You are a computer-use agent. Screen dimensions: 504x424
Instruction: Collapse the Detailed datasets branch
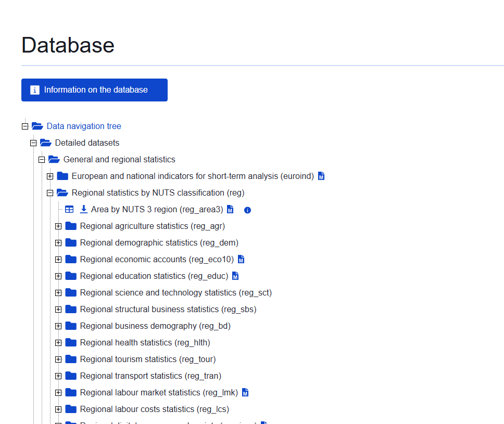click(x=33, y=143)
